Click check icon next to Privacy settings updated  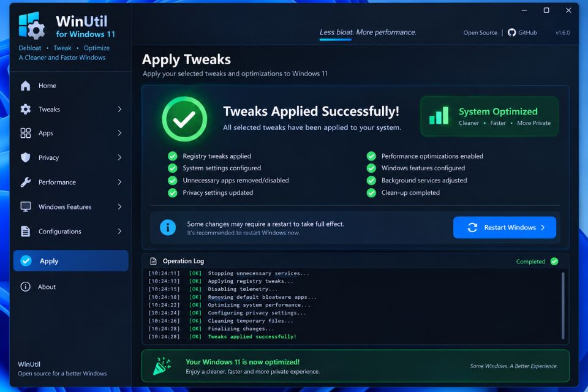pyautogui.click(x=173, y=193)
